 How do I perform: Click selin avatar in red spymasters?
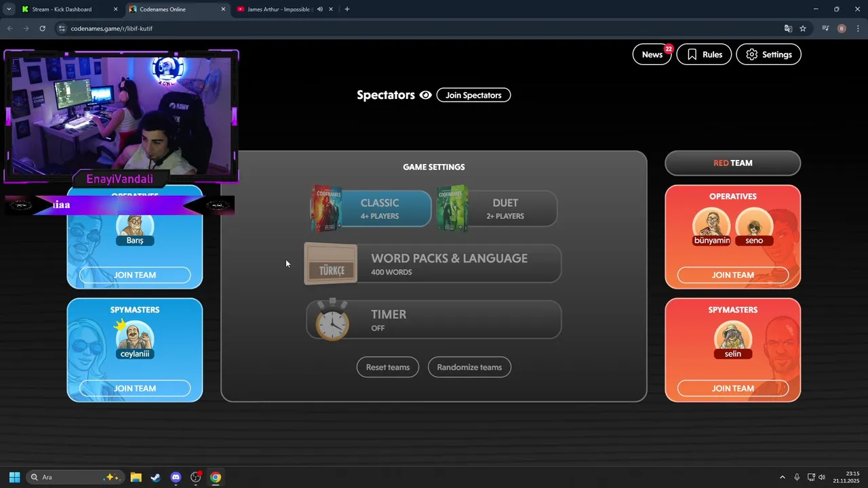click(733, 339)
